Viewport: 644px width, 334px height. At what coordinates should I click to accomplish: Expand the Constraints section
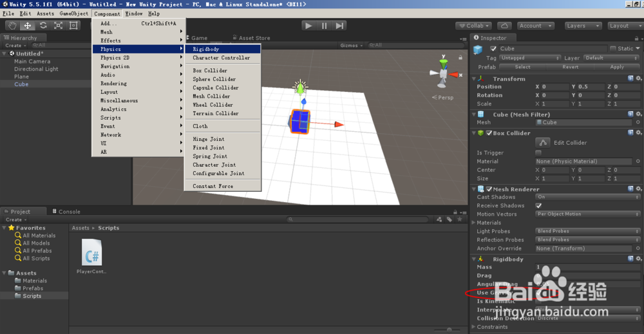(x=473, y=327)
